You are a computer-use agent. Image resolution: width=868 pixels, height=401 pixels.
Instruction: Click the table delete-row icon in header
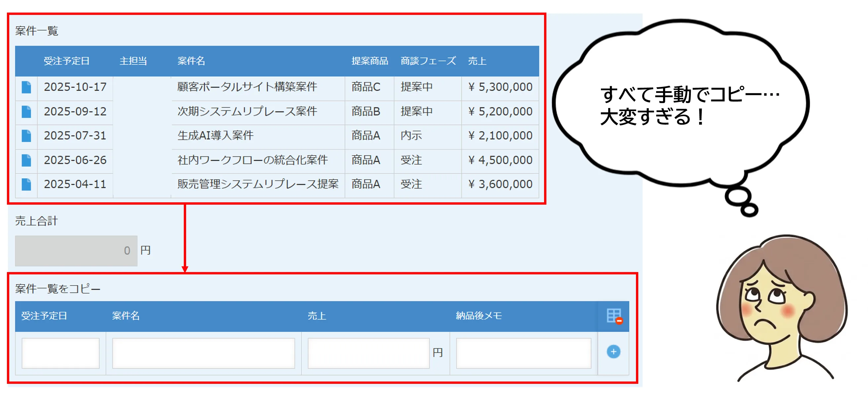[x=614, y=316]
